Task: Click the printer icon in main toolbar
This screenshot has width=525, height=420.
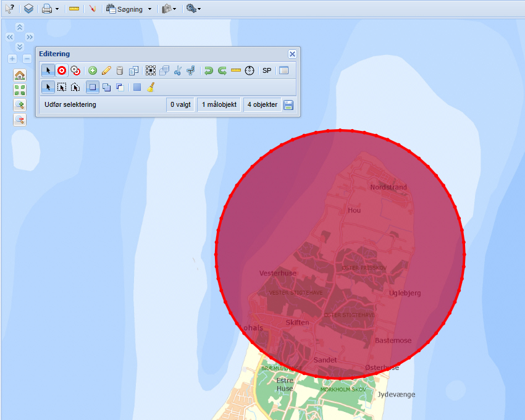Action: (47, 9)
